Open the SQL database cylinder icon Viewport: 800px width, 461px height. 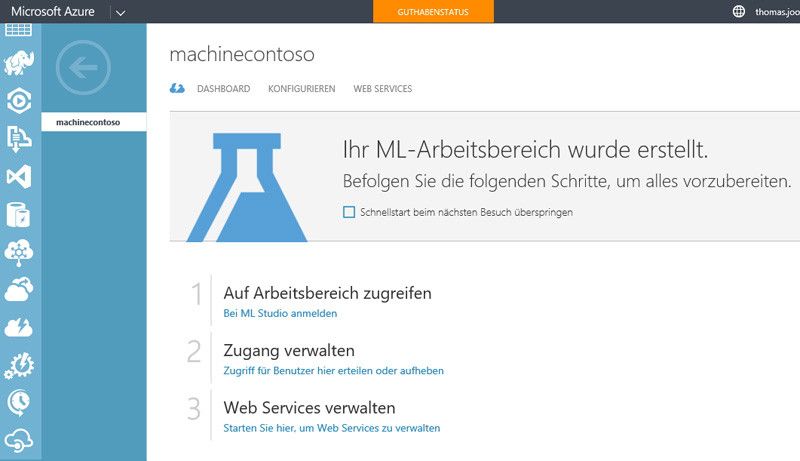click(x=19, y=215)
